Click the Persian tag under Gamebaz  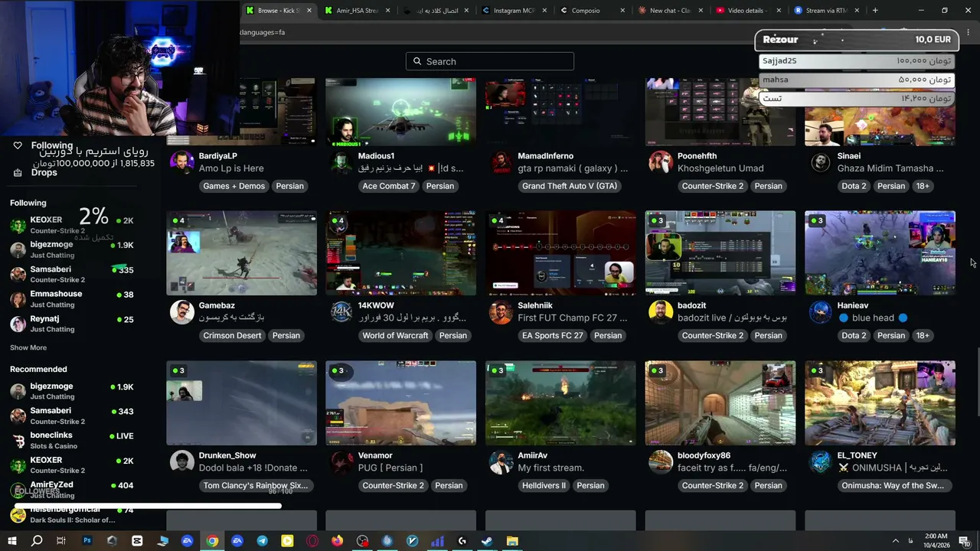point(286,335)
